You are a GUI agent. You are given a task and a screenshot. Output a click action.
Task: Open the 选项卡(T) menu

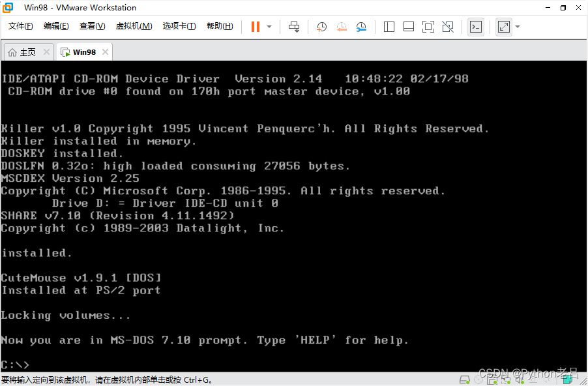(x=179, y=26)
